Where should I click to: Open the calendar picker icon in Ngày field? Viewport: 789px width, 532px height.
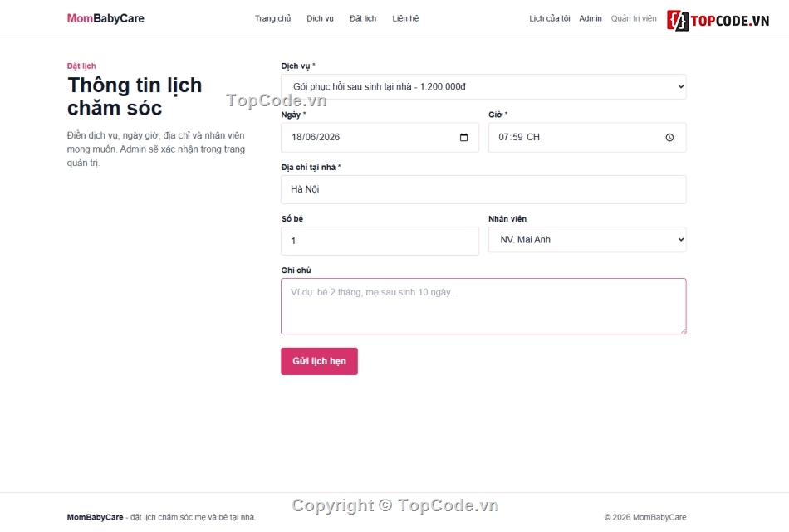click(x=463, y=137)
